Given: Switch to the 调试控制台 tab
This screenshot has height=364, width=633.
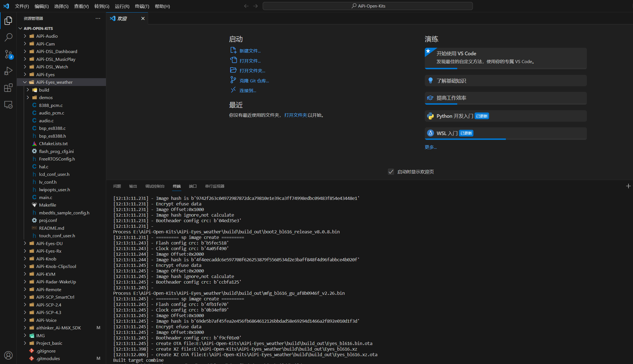Looking at the screenshot, I should coord(155,186).
